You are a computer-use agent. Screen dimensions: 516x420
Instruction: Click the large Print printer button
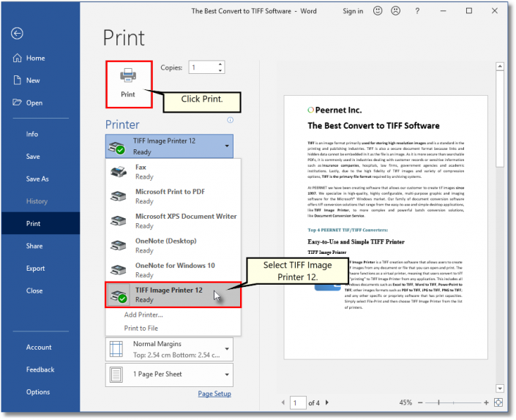[x=129, y=84]
